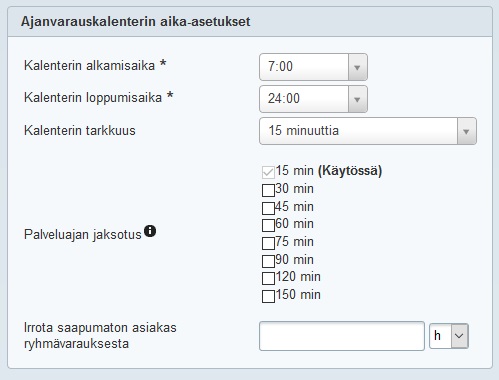Viewport: 499px width, 380px height.
Task: Open the Kalenterin alkamisaika dropdown arrow
Action: pyautogui.click(x=357, y=67)
